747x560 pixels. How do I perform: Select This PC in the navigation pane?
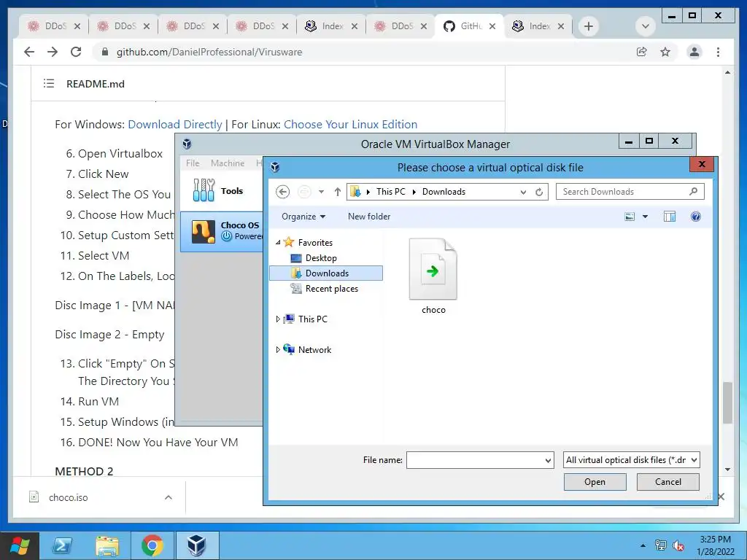tap(312, 319)
